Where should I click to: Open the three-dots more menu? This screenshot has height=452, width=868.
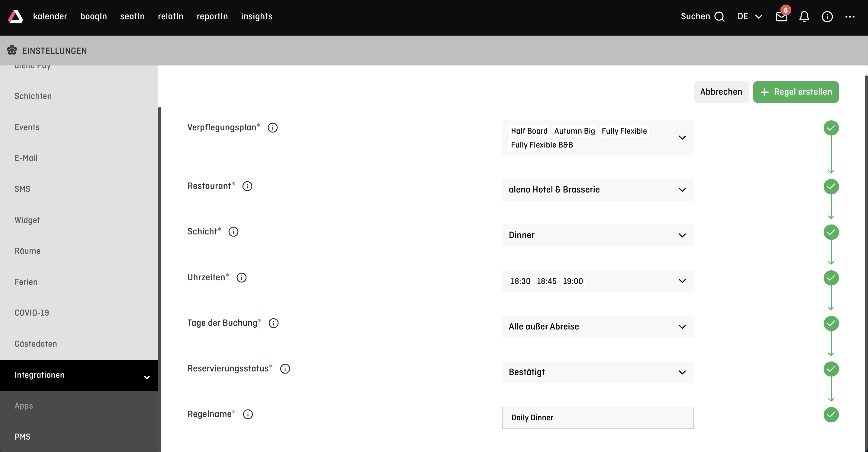tap(850, 17)
